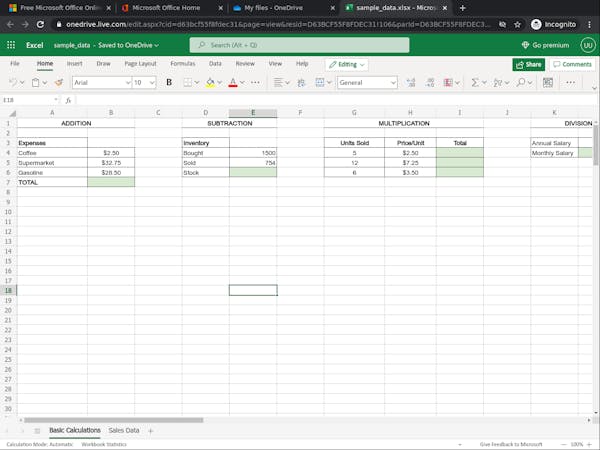This screenshot has height=450, width=600.
Task: Click the Find and Select magnifier
Action: point(520,82)
